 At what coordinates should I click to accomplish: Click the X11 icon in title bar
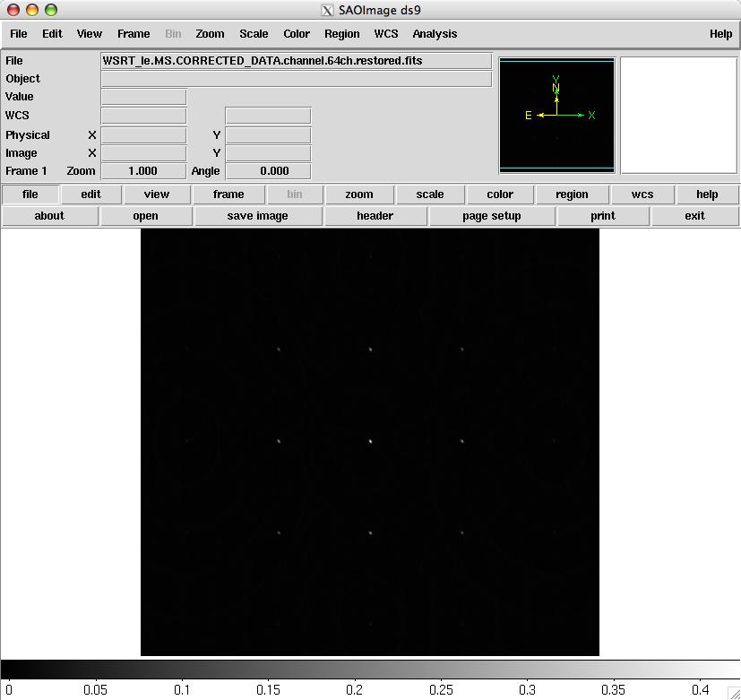pyautogui.click(x=327, y=10)
